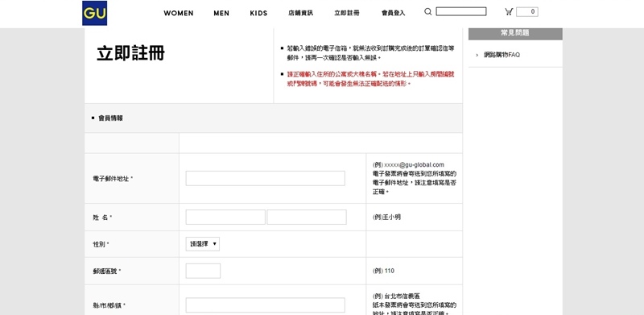Click the 電子郵件地址 field label
Image resolution: width=644 pixels, height=315 pixels.
[x=113, y=179]
